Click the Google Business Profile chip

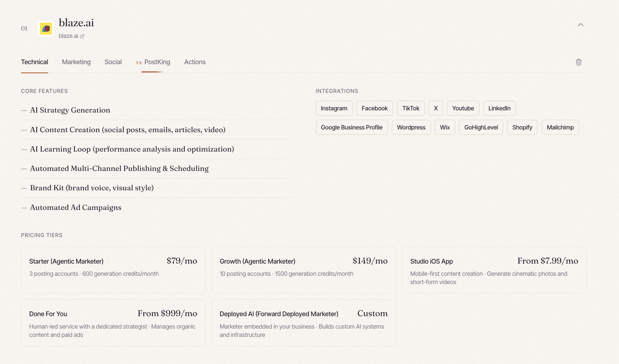tap(352, 127)
